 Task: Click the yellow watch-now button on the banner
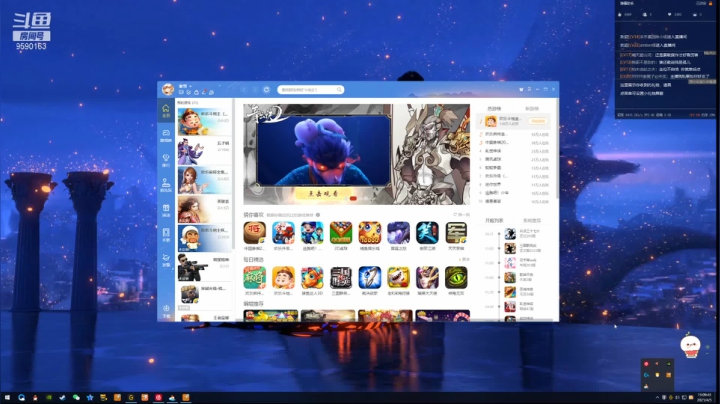323,194
